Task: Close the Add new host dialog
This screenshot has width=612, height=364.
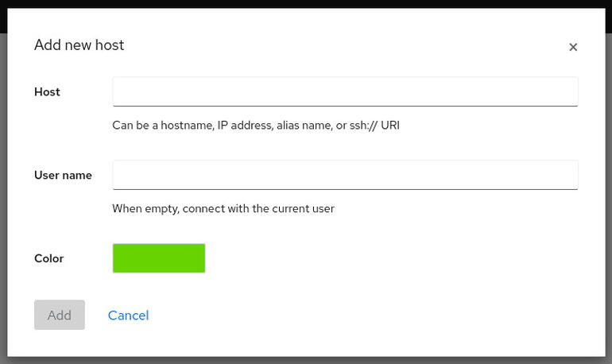Action: 572,47
